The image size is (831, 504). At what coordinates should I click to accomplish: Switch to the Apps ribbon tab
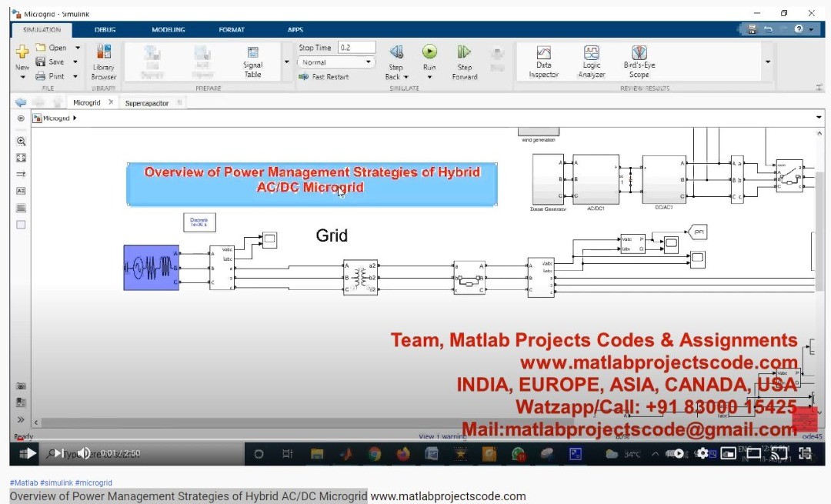point(295,30)
